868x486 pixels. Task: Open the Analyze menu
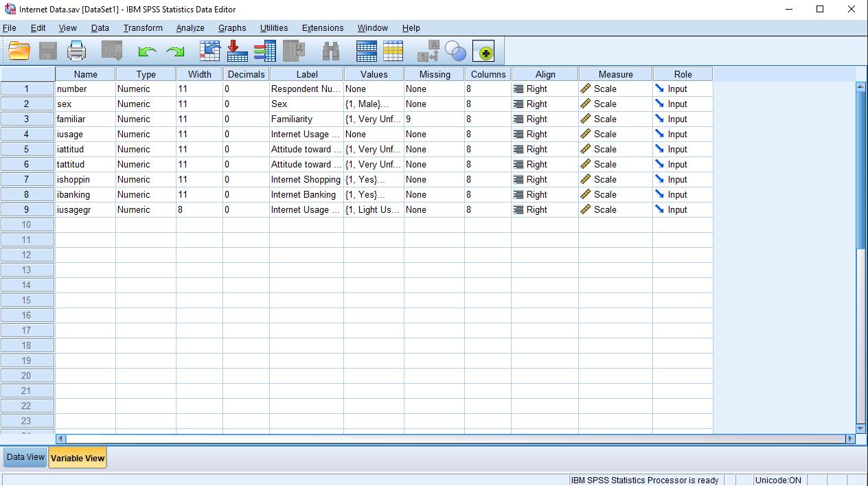point(190,28)
